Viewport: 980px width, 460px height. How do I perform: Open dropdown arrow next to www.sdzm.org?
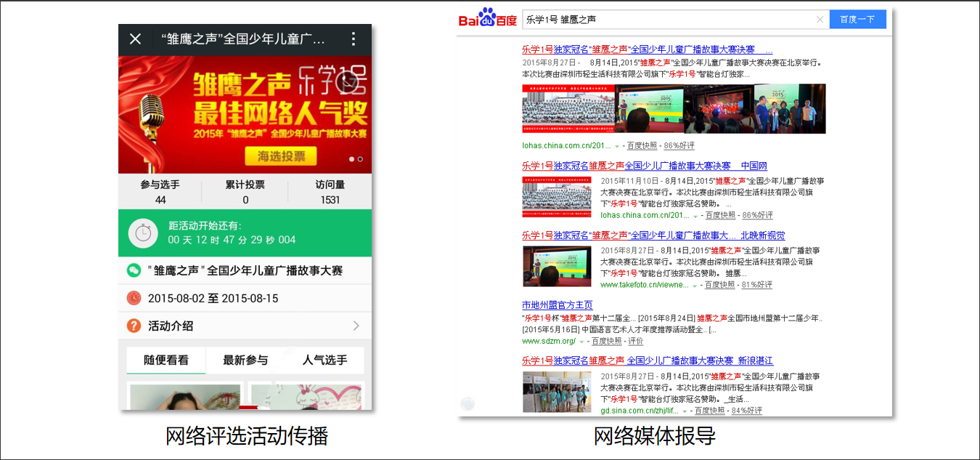(581, 342)
